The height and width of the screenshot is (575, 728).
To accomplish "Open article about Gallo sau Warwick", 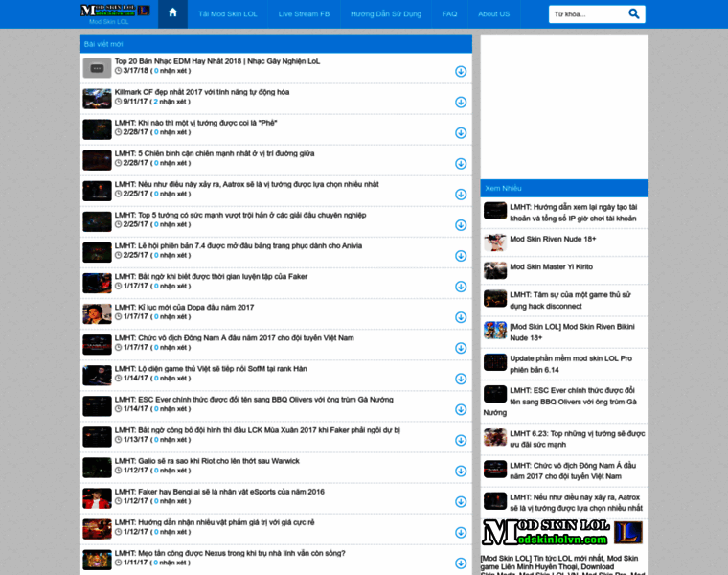I will 207,461.
